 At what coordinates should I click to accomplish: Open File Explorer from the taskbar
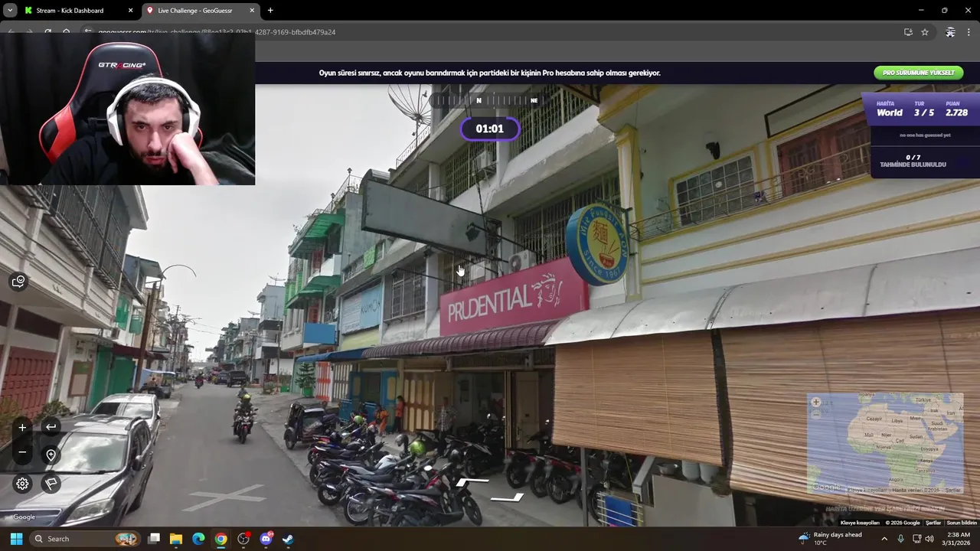[x=176, y=539]
